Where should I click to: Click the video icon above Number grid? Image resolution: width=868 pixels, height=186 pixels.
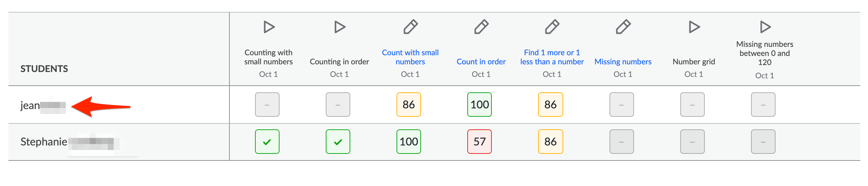[x=694, y=27]
